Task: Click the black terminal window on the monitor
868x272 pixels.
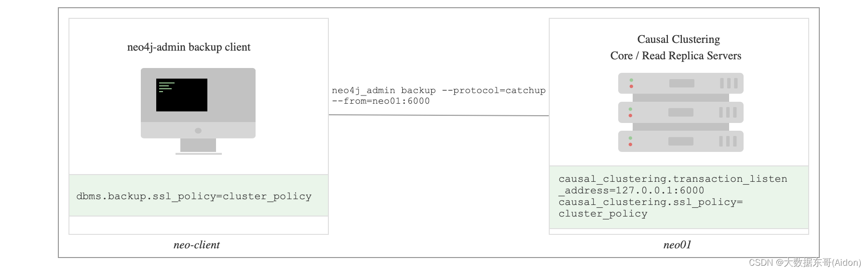Action: [x=181, y=95]
